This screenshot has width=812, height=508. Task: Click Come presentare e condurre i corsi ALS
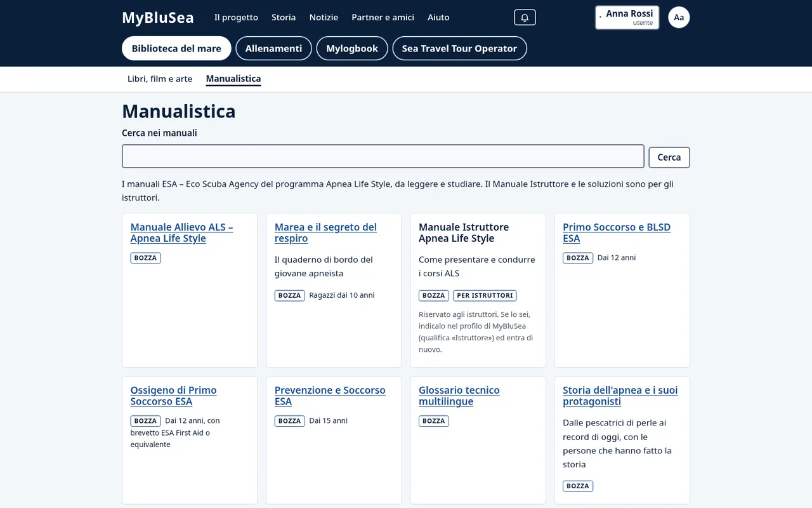pos(477,267)
